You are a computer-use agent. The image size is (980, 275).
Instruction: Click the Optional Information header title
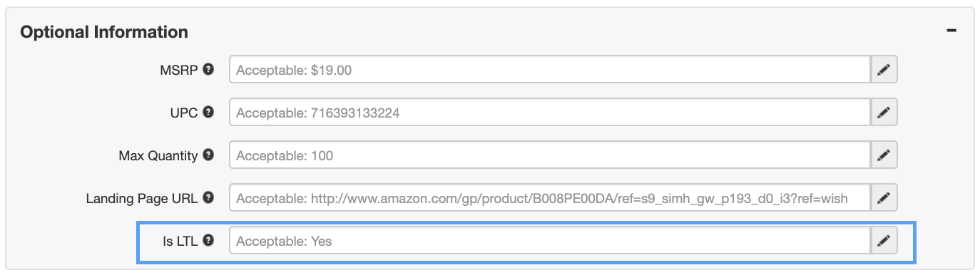(104, 32)
